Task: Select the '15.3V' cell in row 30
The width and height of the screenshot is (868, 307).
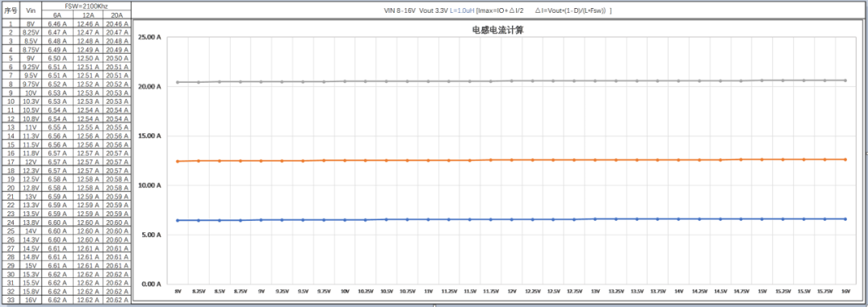Action: (31, 274)
